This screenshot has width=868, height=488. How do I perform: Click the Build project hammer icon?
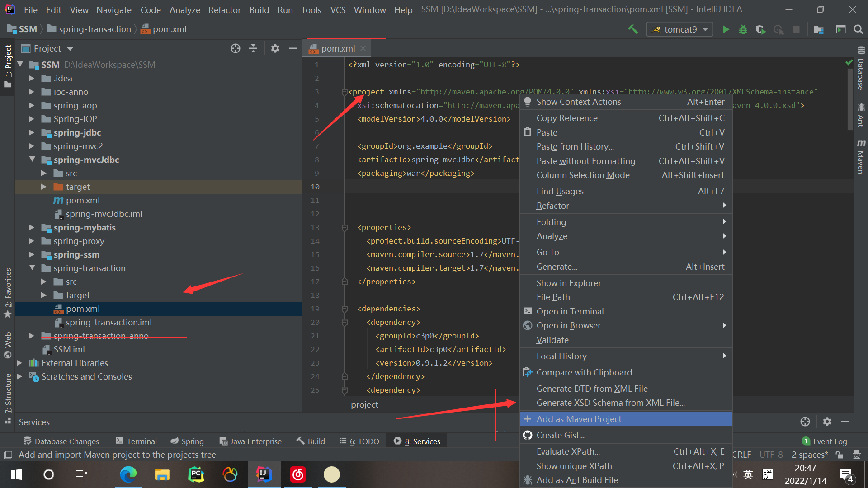633,29
